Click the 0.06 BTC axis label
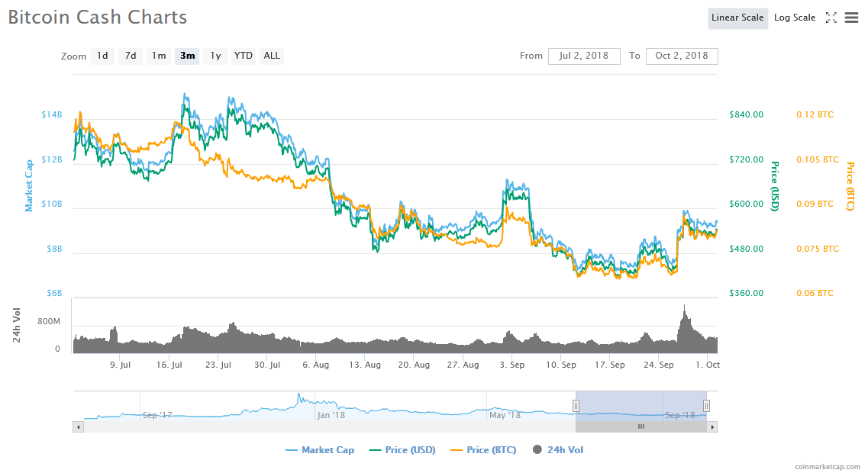The image size is (868, 473). point(815,293)
